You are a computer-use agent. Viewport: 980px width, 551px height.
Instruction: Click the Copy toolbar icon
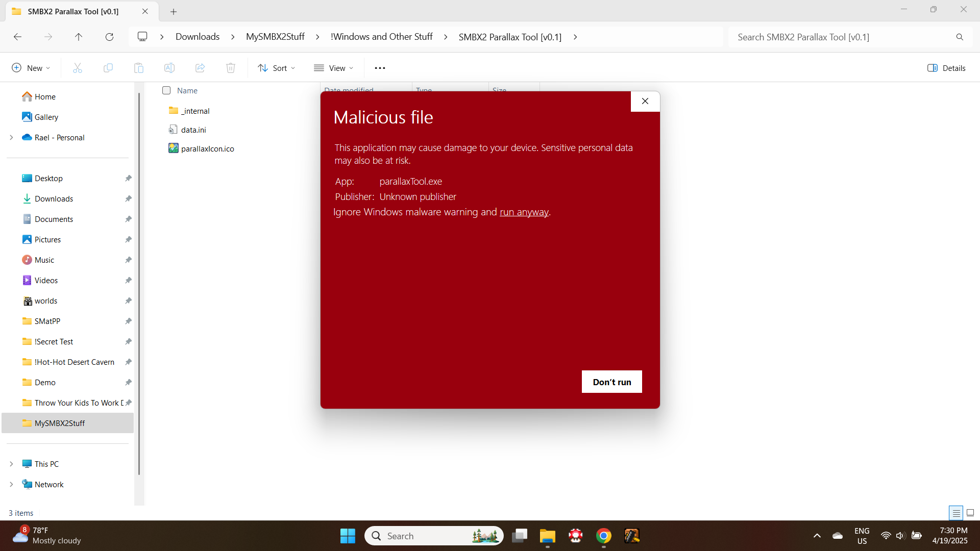click(x=108, y=68)
